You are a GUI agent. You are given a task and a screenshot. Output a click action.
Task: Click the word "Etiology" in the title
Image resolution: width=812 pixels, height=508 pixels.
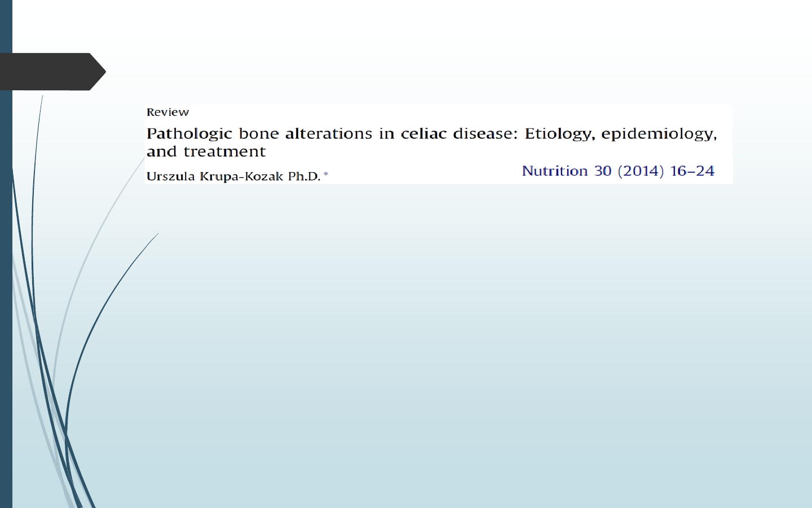point(559,134)
